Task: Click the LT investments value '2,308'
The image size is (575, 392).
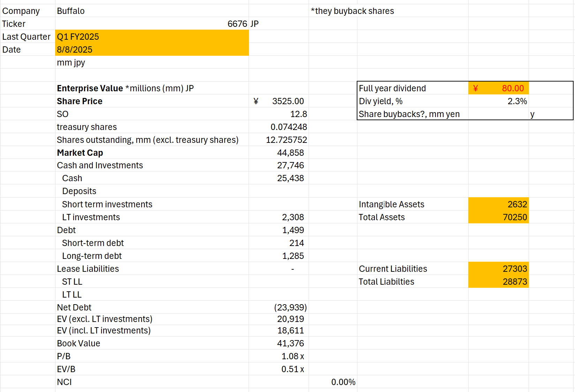Action: pyautogui.click(x=279, y=217)
